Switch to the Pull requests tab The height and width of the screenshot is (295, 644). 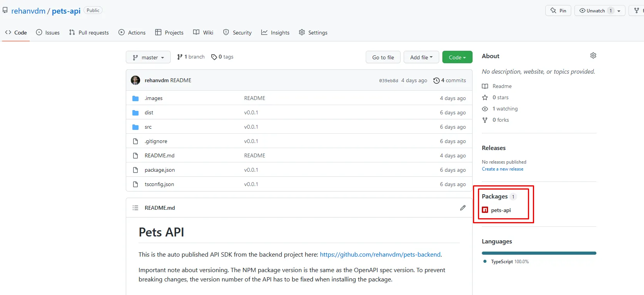(x=89, y=33)
